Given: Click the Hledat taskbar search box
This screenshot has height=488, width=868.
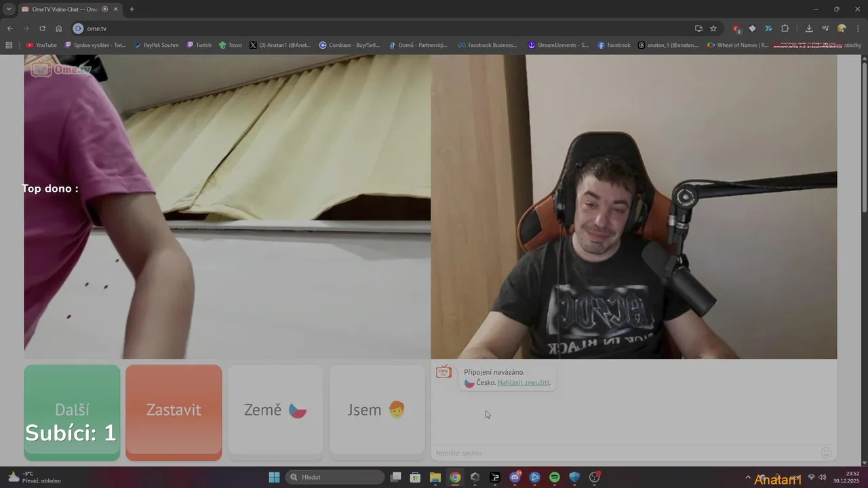Looking at the screenshot, I should coord(335,477).
